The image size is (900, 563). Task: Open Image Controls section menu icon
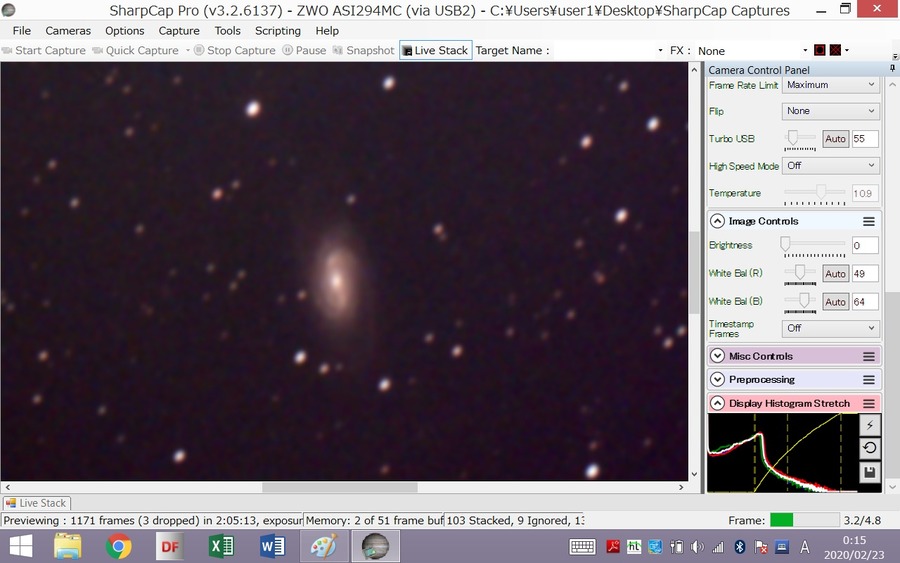(x=869, y=222)
